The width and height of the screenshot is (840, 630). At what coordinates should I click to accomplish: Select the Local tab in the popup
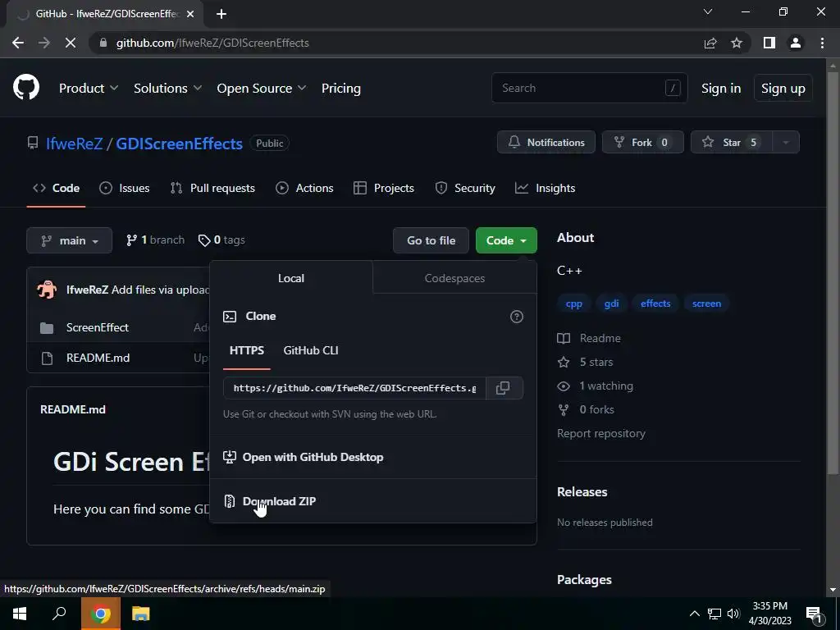[291, 278]
